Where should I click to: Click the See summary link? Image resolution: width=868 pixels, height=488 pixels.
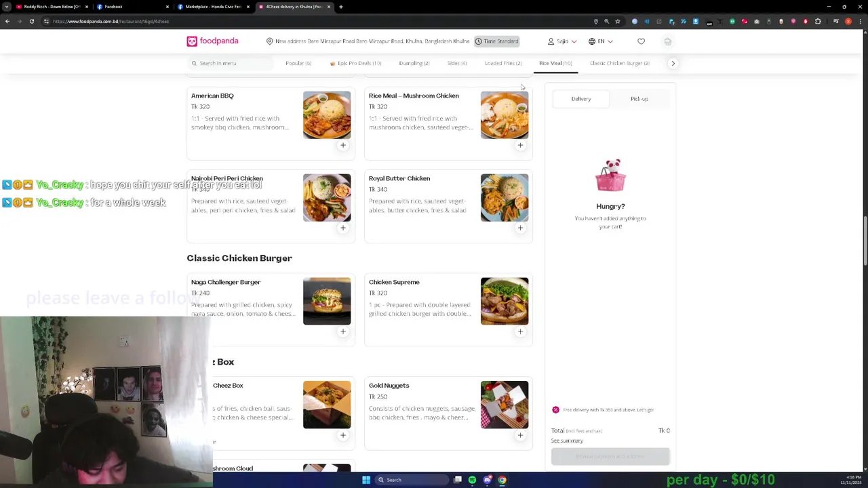(x=567, y=441)
